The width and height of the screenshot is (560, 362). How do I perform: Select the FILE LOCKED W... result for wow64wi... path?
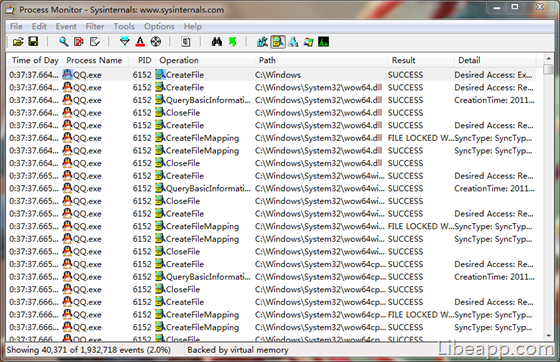(x=421, y=226)
